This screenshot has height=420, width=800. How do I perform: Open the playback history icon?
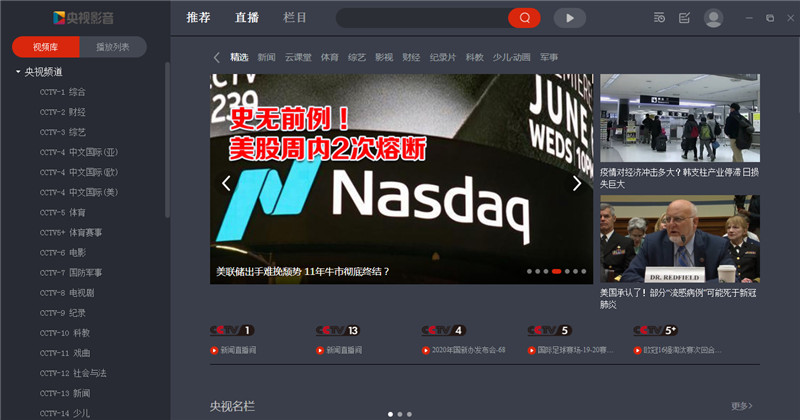[659, 18]
